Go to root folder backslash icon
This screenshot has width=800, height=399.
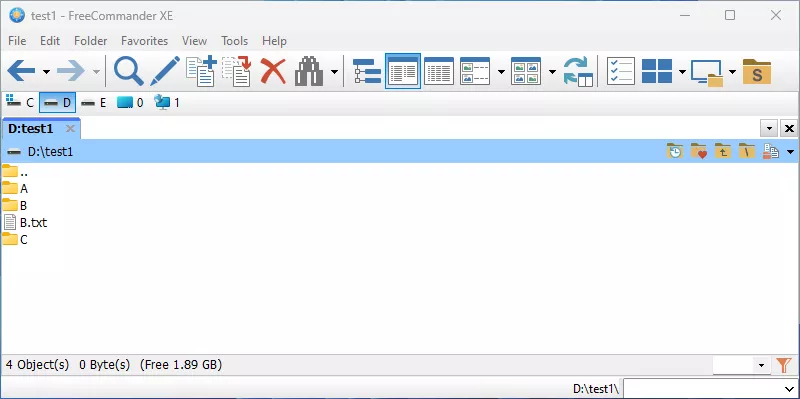click(x=746, y=152)
